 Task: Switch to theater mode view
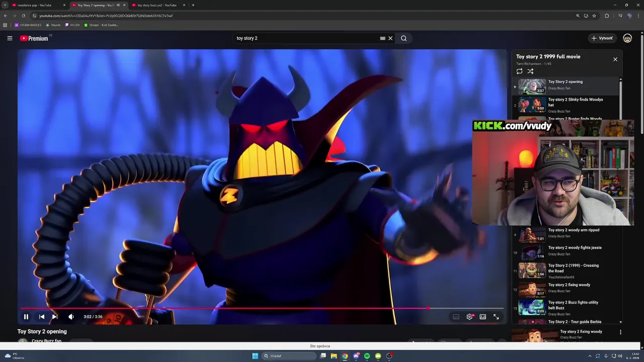point(483,317)
